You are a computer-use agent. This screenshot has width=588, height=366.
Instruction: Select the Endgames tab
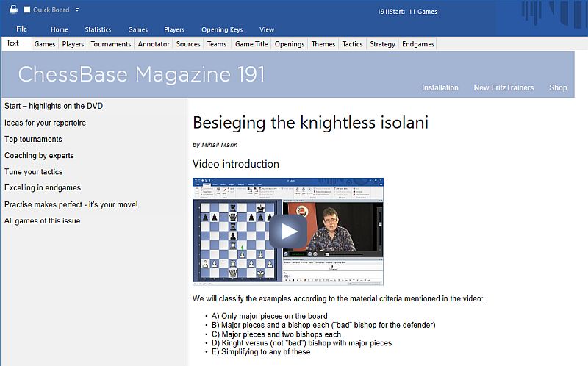coord(417,44)
